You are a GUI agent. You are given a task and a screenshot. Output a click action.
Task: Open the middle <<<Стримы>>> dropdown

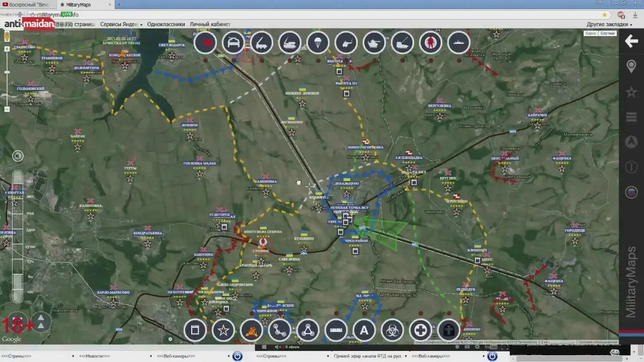click(x=292, y=356)
